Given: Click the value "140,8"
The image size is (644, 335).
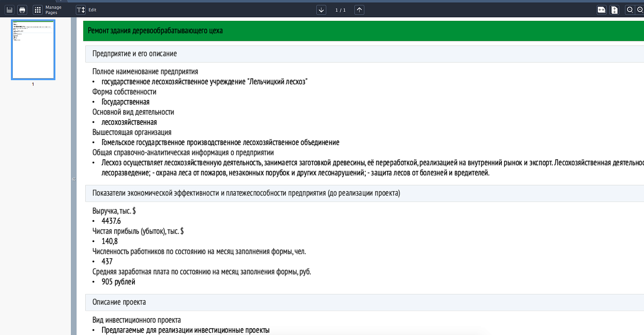Looking at the screenshot, I should point(110,241).
